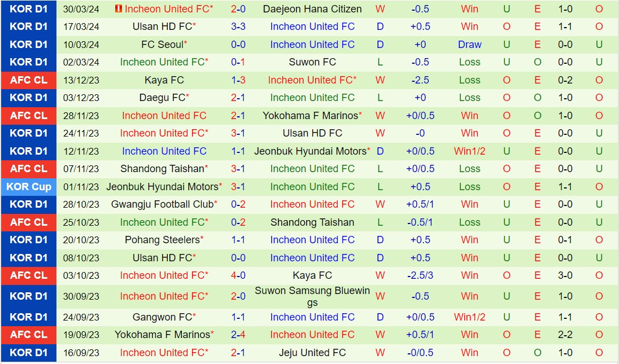Image resolution: width=619 pixels, height=364 pixels.
Task: Open the Daegu FC team link
Action: pyautogui.click(x=162, y=98)
